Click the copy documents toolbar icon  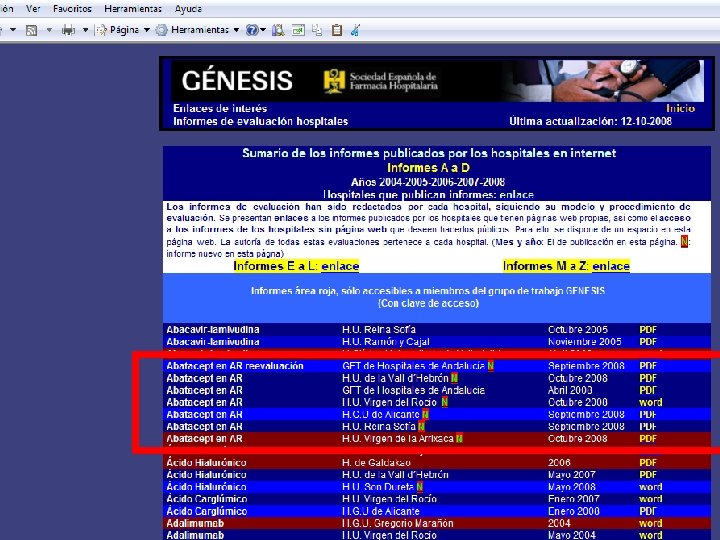(x=317, y=30)
